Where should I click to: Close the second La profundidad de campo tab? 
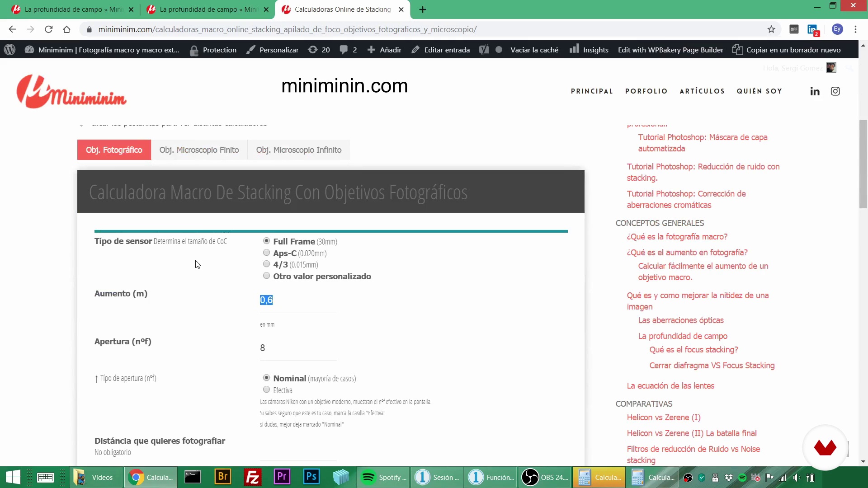tap(266, 9)
